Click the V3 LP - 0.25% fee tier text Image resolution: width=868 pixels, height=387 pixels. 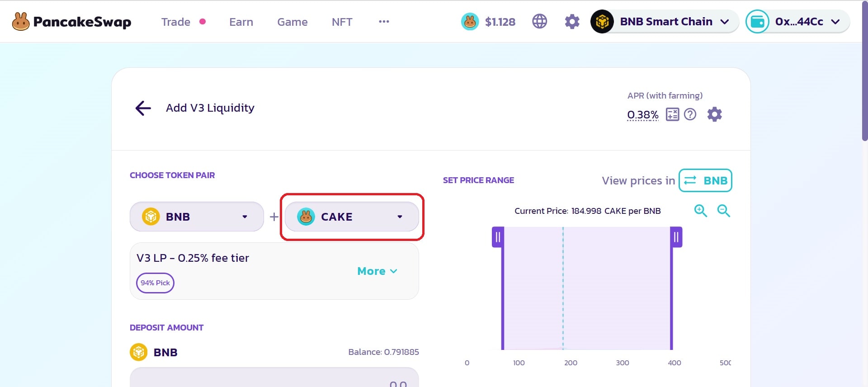[x=193, y=258]
